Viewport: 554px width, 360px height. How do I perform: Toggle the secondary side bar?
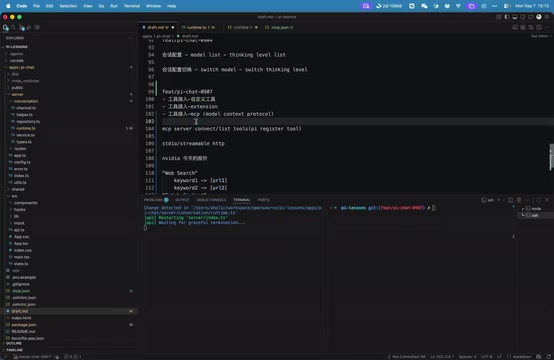tap(523, 17)
